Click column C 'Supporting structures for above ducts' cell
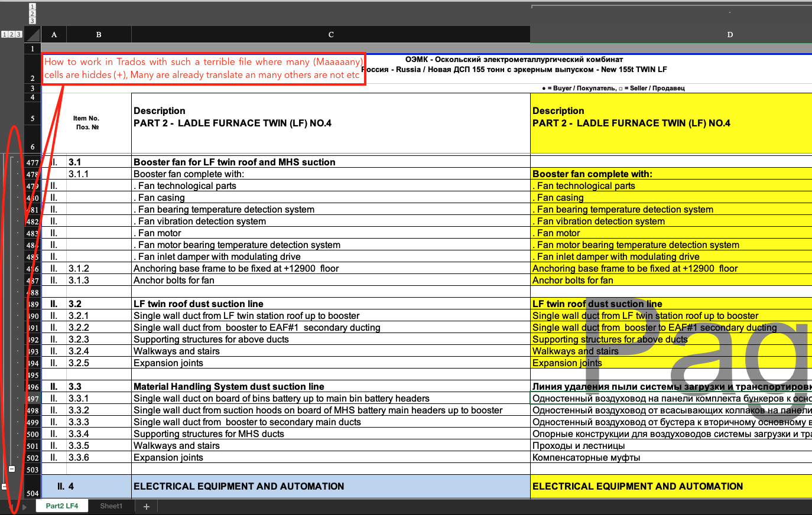 click(x=331, y=339)
